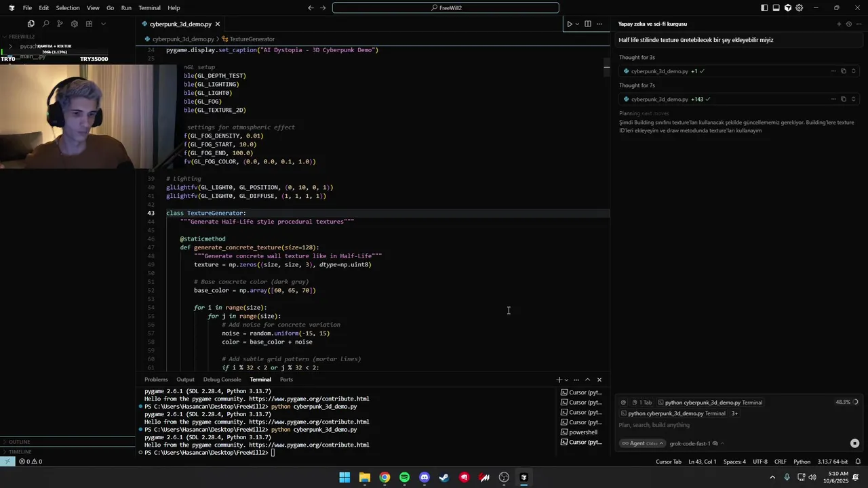Open editor more actions menu
The height and width of the screenshot is (488, 868).
point(599,24)
